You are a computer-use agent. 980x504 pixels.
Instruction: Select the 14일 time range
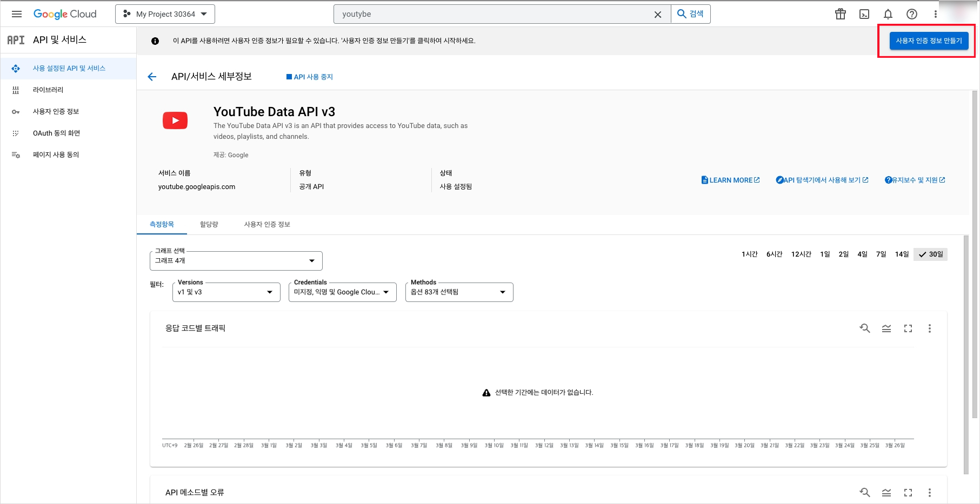point(902,254)
